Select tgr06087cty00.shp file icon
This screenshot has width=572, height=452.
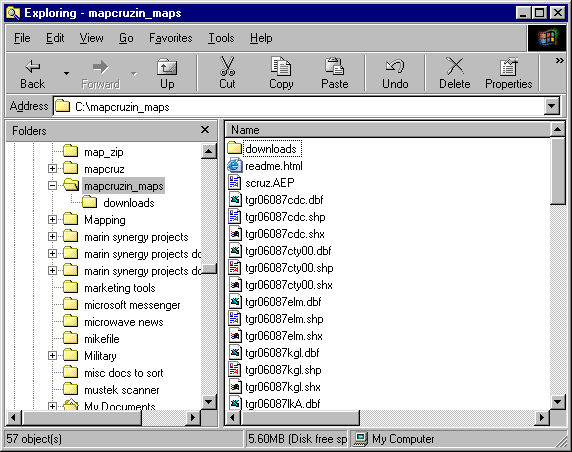[x=235, y=268]
